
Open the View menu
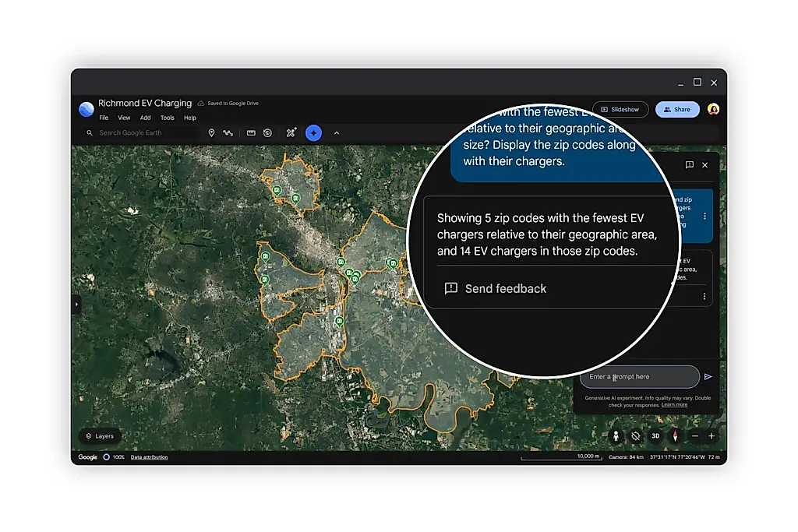(124, 118)
